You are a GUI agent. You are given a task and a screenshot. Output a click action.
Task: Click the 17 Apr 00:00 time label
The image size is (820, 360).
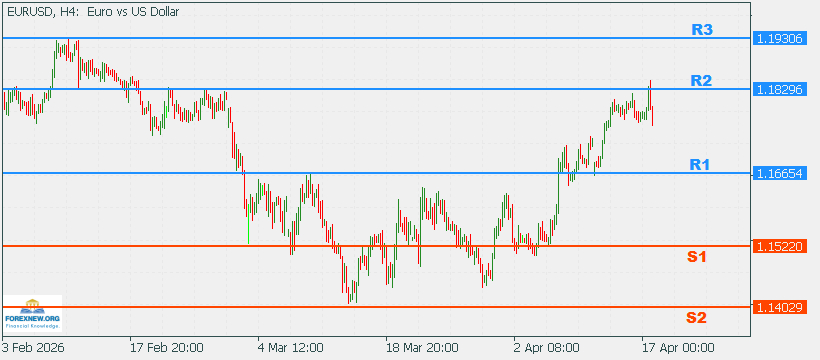[678, 348]
